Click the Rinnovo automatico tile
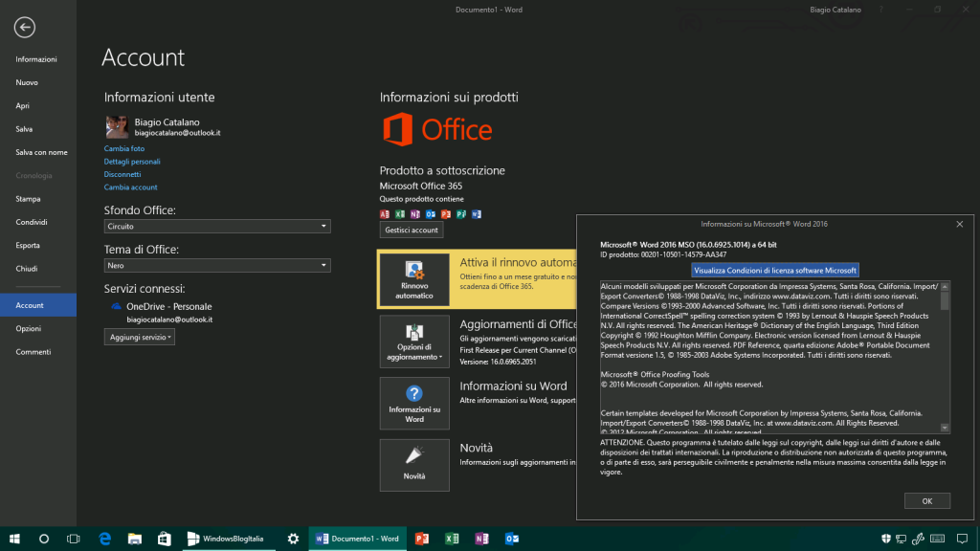This screenshot has width=980, height=551. pyautogui.click(x=414, y=279)
